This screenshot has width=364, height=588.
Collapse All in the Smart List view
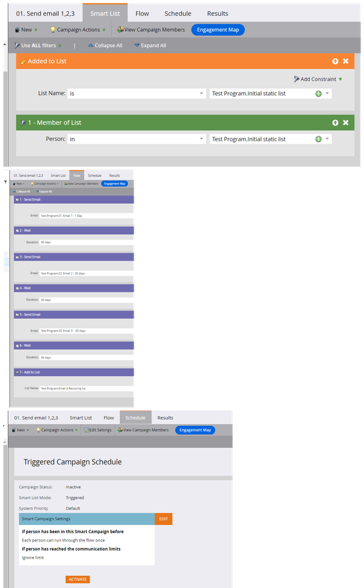105,45
